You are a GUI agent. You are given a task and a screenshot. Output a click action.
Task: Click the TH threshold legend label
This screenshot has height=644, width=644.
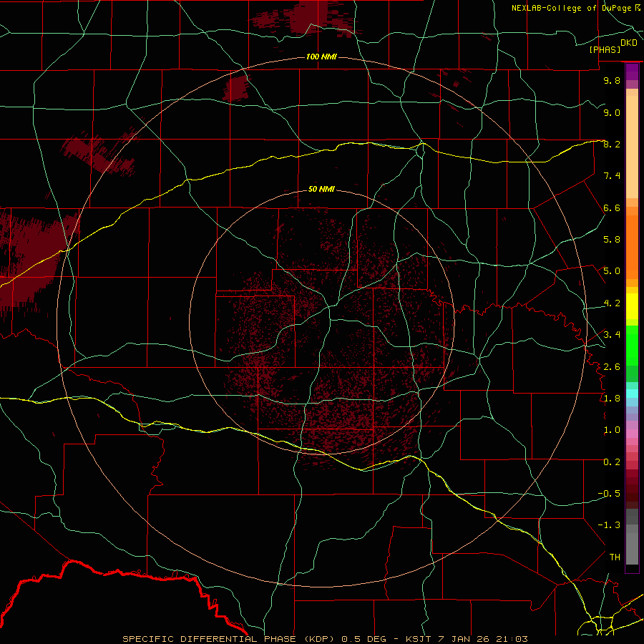pos(615,557)
